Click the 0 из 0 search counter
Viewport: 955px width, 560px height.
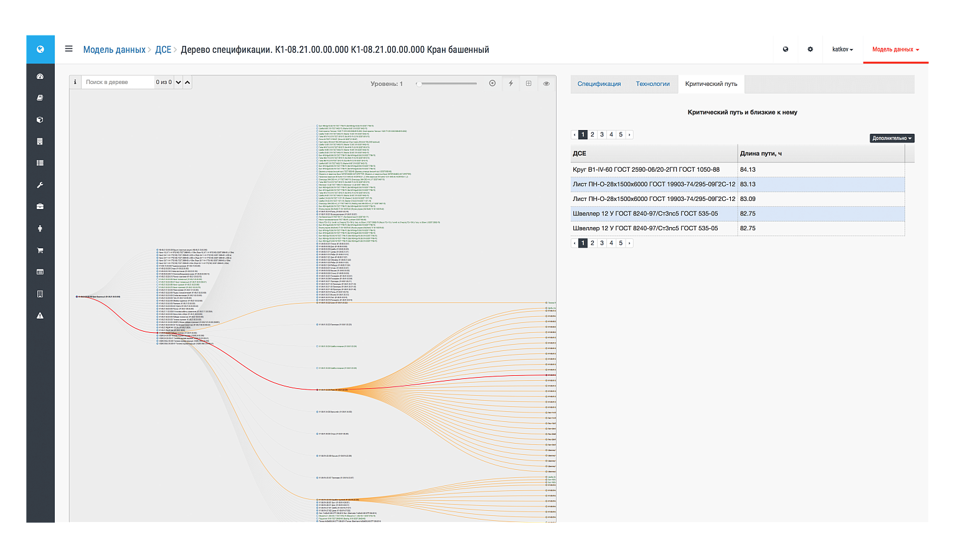click(164, 82)
